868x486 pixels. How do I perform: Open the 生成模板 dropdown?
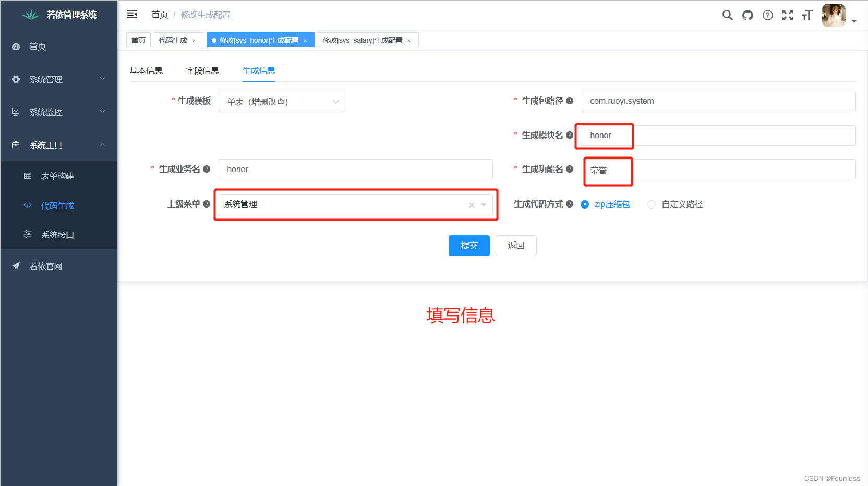[282, 102]
